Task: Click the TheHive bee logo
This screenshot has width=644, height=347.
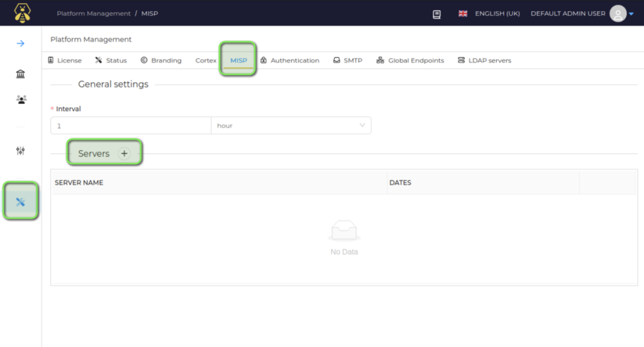Action: pyautogui.click(x=22, y=13)
